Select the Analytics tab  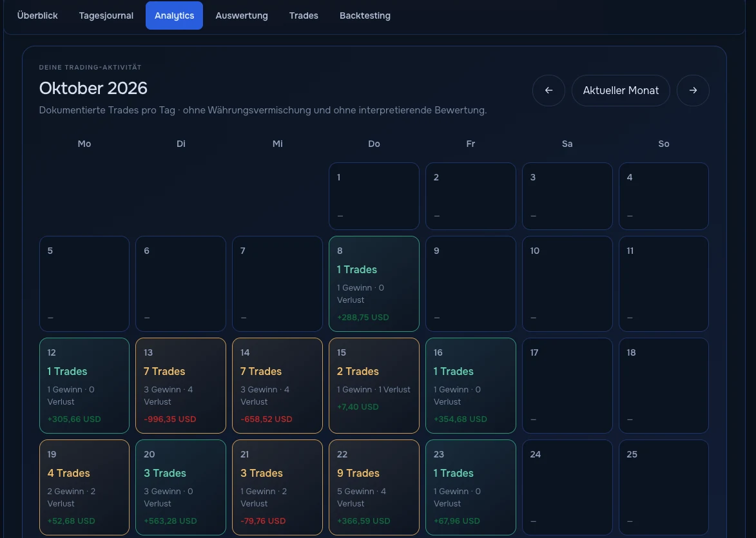point(174,15)
